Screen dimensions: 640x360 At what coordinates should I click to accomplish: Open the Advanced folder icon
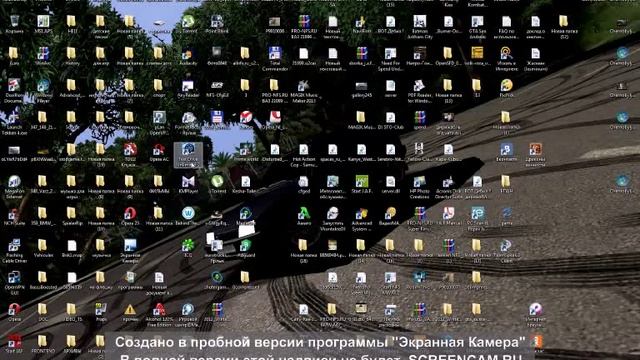click(x=72, y=88)
